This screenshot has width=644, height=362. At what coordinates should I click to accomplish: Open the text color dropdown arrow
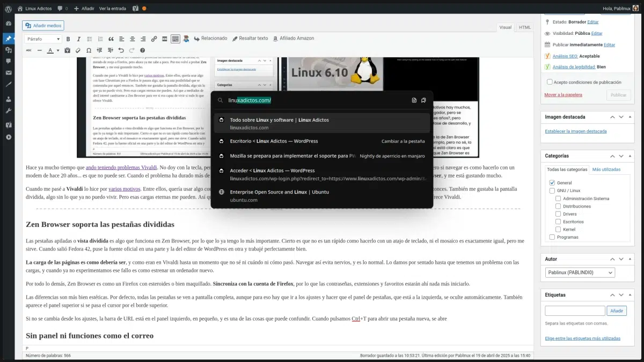(57, 50)
